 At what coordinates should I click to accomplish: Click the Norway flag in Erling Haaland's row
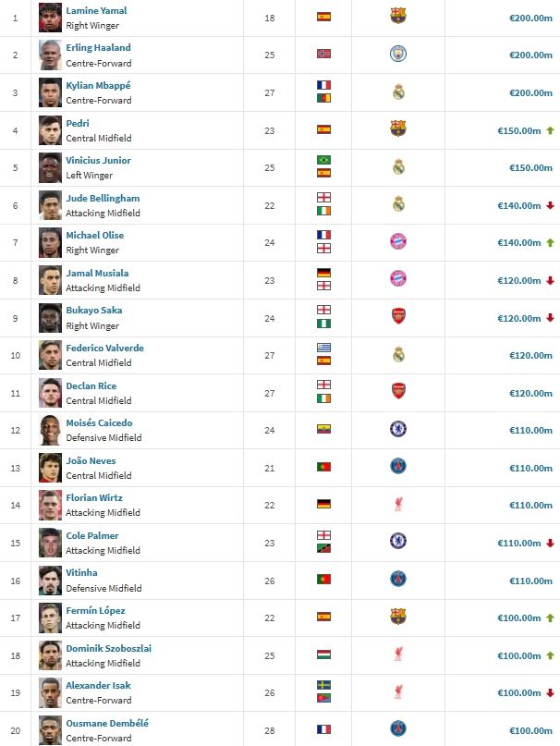coord(323,55)
